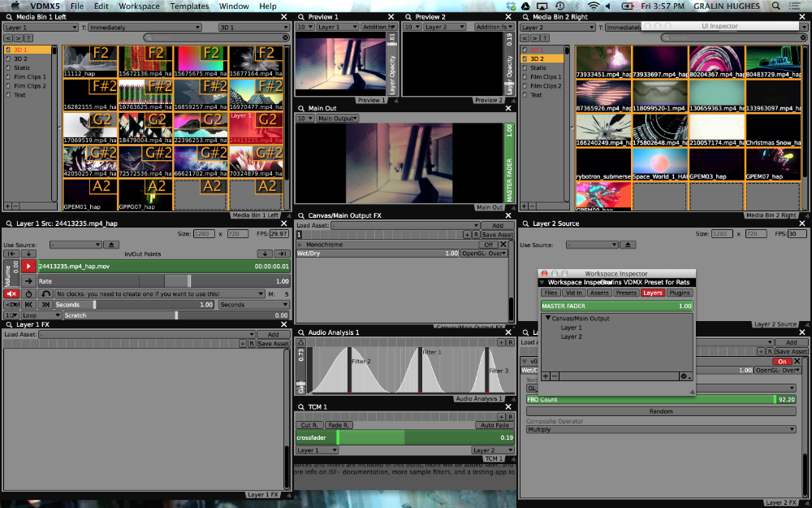This screenshot has height=508, width=812.
Task: Open the Workspace menu
Action: coord(139,7)
